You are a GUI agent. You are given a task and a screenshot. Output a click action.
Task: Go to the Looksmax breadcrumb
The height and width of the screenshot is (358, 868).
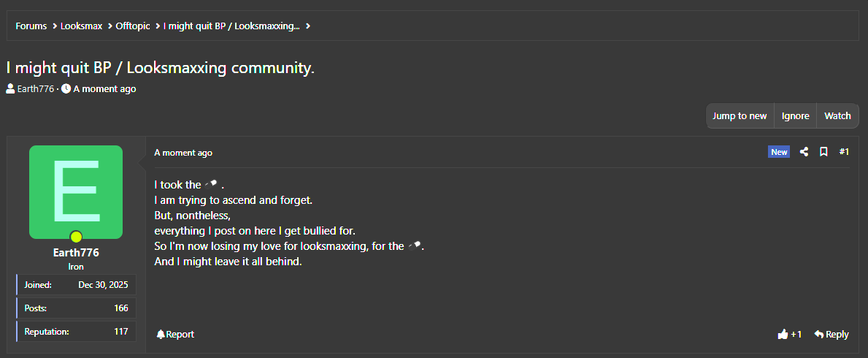(81, 26)
